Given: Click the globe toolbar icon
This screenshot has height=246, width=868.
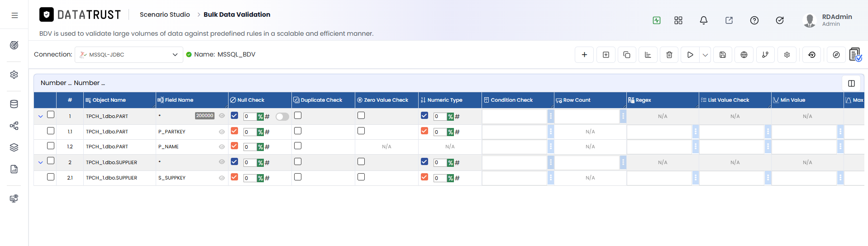Looking at the screenshot, I should coord(744,55).
